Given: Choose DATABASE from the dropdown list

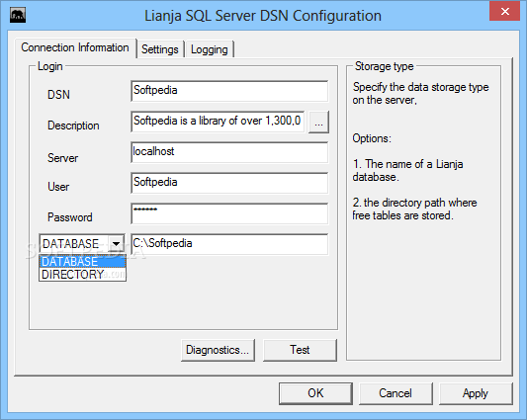Looking at the screenshot, I should coord(83,262).
